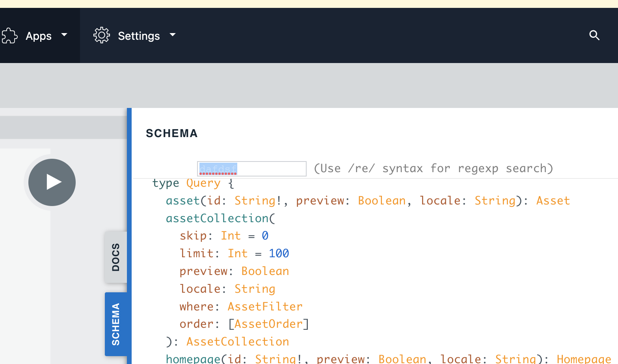The width and height of the screenshot is (618, 364).
Task: Click the where argument name
Action: [x=196, y=306]
